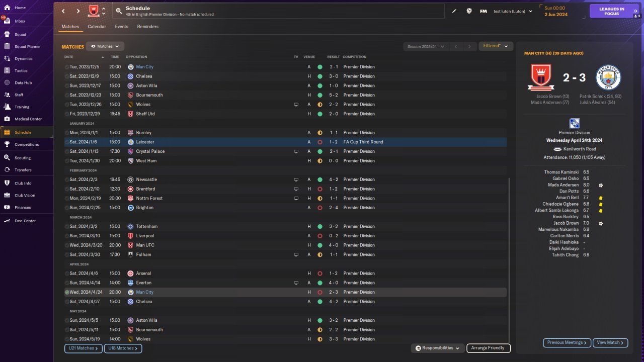Screen dimensions: 644x362
Task: Click the Competitions trophy icon
Action: click(7, 145)
